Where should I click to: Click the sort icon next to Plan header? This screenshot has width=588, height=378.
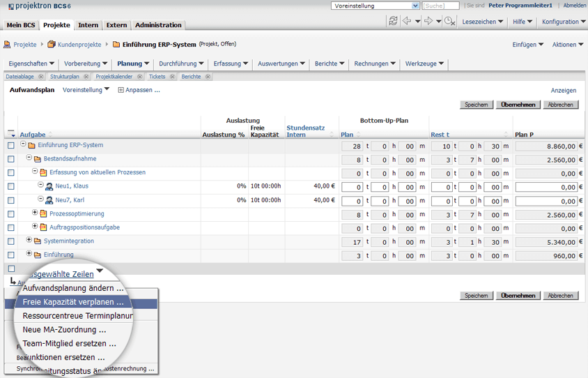359,135
